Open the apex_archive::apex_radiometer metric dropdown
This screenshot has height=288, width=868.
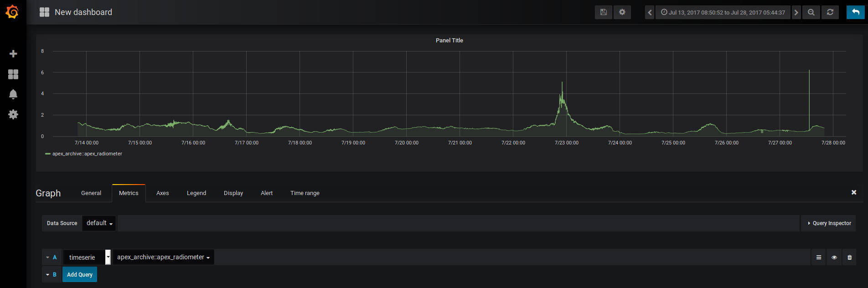[x=163, y=257]
